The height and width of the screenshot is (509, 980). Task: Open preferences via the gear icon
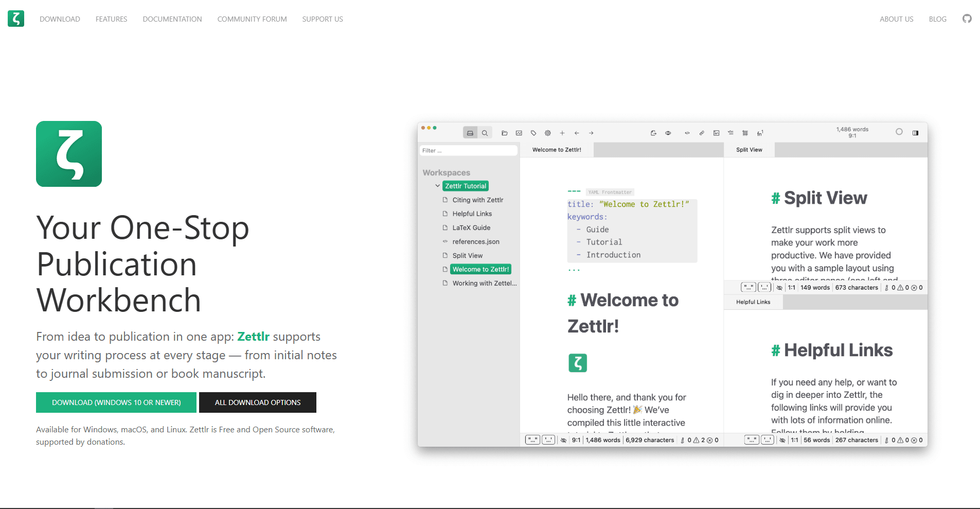(548, 133)
